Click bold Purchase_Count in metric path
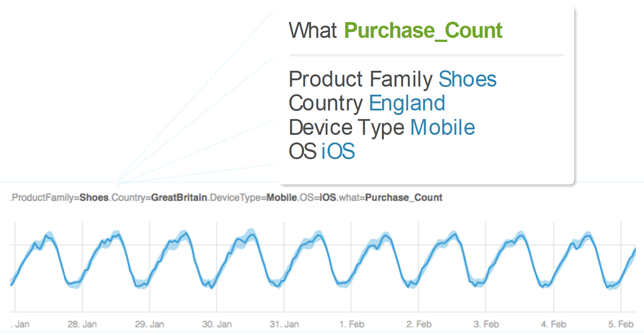644x335 pixels. (404, 197)
